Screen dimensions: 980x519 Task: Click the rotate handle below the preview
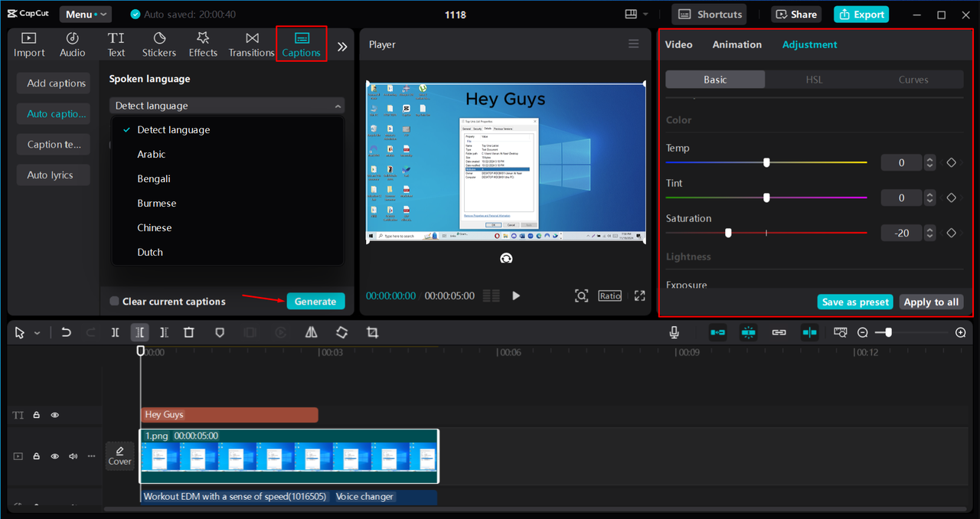point(506,258)
